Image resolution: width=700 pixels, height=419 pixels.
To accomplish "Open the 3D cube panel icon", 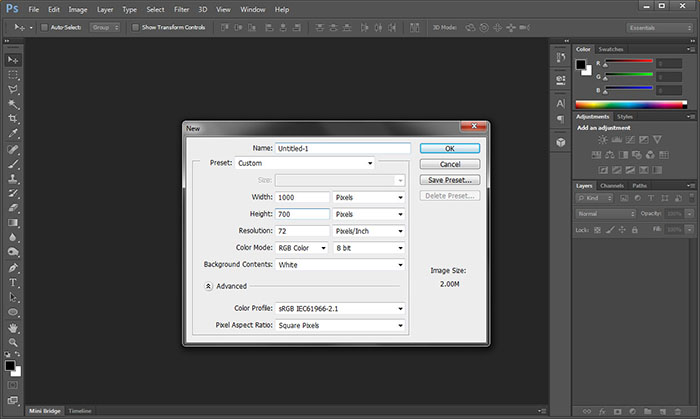I will click(x=560, y=142).
